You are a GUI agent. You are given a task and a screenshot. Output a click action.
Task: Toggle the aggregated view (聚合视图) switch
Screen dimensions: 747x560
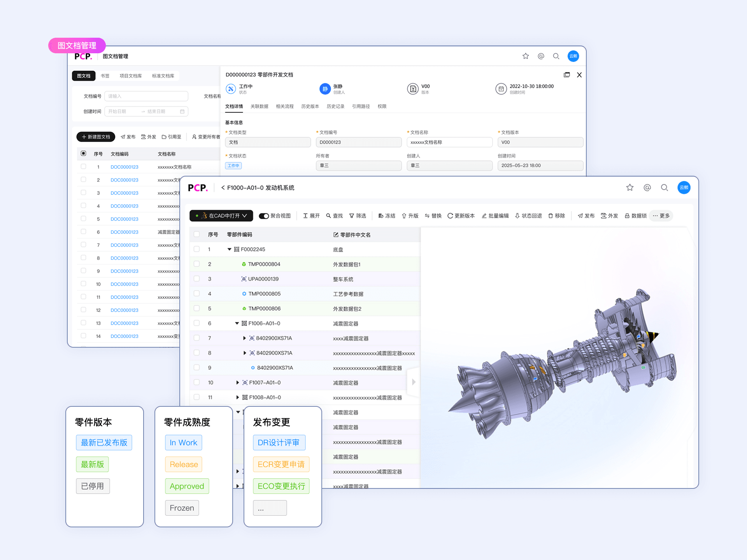click(x=264, y=216)
